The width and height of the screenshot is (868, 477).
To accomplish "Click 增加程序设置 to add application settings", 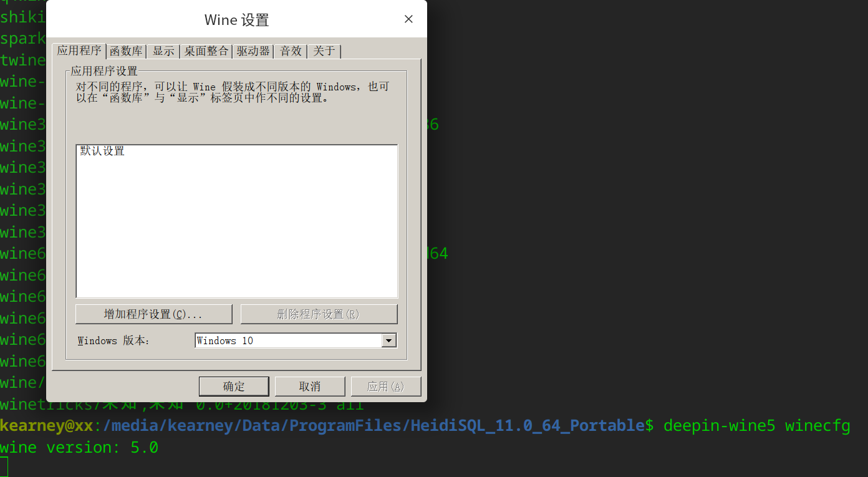I will click(153, 314).
